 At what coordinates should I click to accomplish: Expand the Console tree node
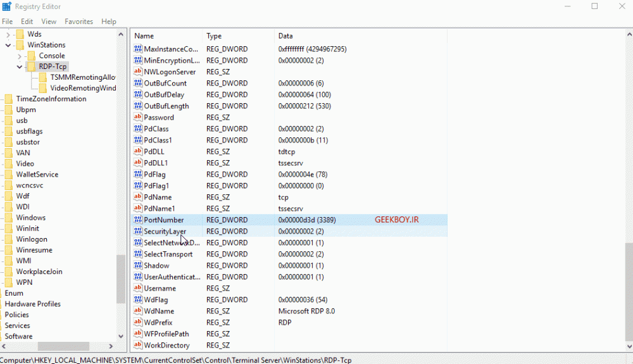(20, 56)
